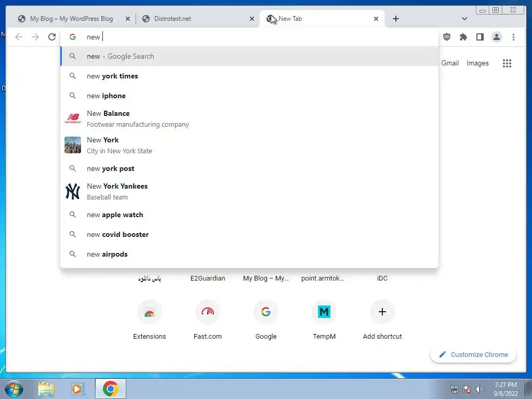Open the 'My Blog – My...' shortcut label
Screen dimensions: 532x399
[266, 278]
